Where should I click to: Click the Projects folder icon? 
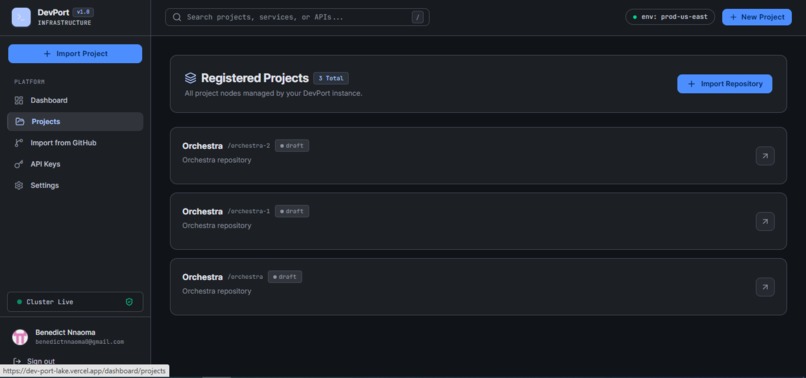pyautogui.click(x=20, y=121)
